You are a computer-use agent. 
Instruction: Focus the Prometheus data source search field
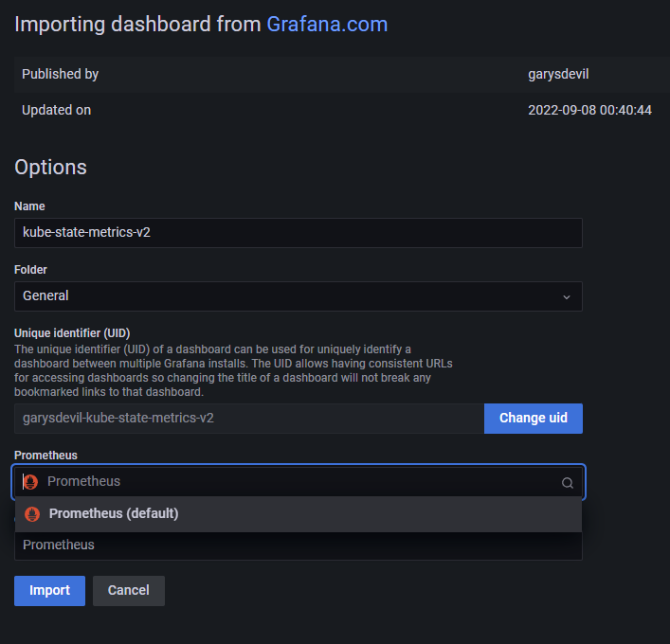point(299,482)
